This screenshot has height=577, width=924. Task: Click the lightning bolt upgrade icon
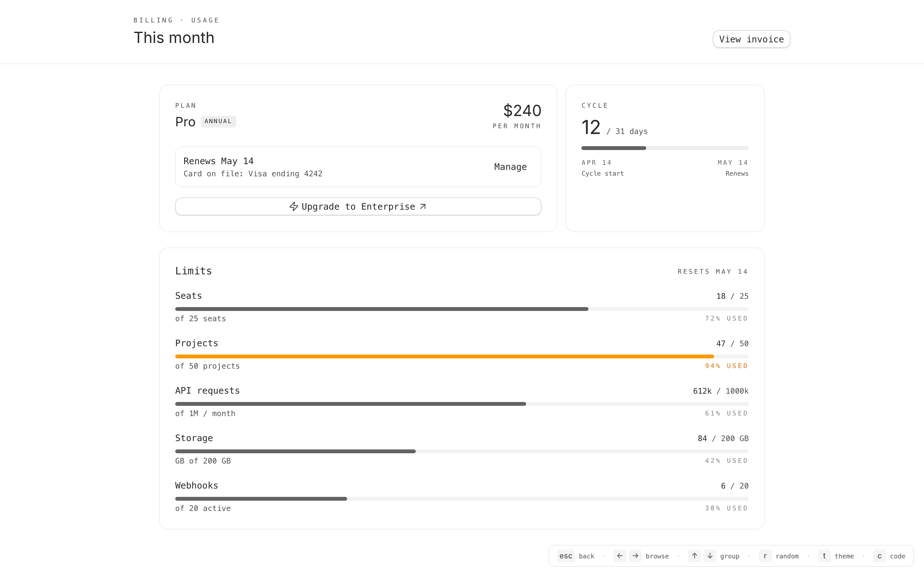pos(293,206)
